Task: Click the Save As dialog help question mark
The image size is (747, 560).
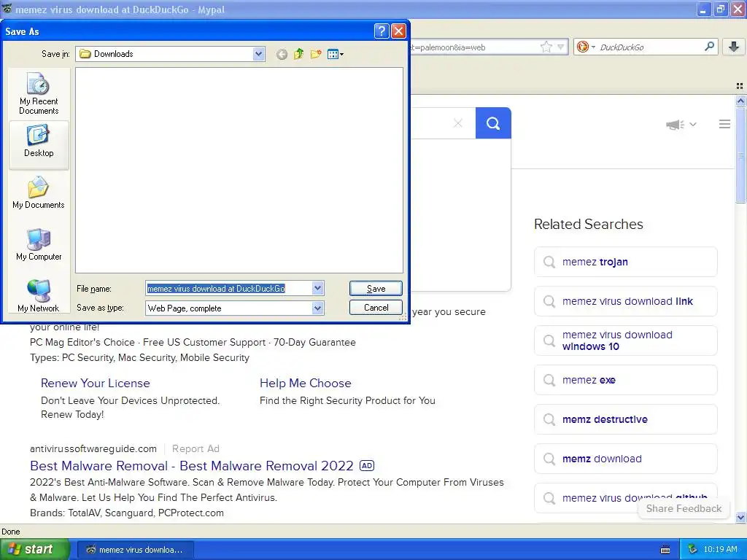Action: (382, 31)
